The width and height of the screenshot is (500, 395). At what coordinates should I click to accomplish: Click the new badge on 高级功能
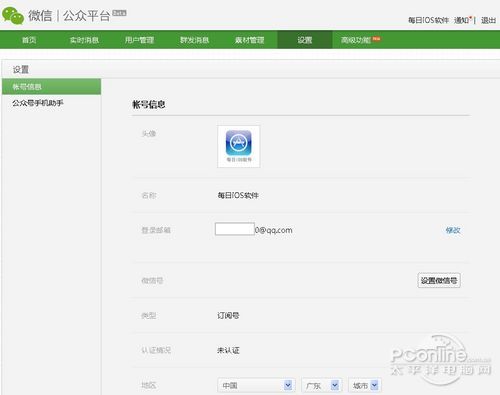tap(377, 39)
